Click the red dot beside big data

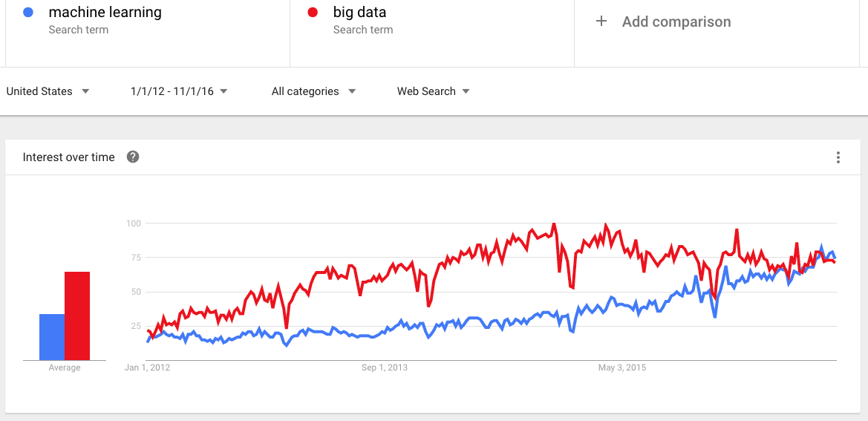(x=313, y=12)
